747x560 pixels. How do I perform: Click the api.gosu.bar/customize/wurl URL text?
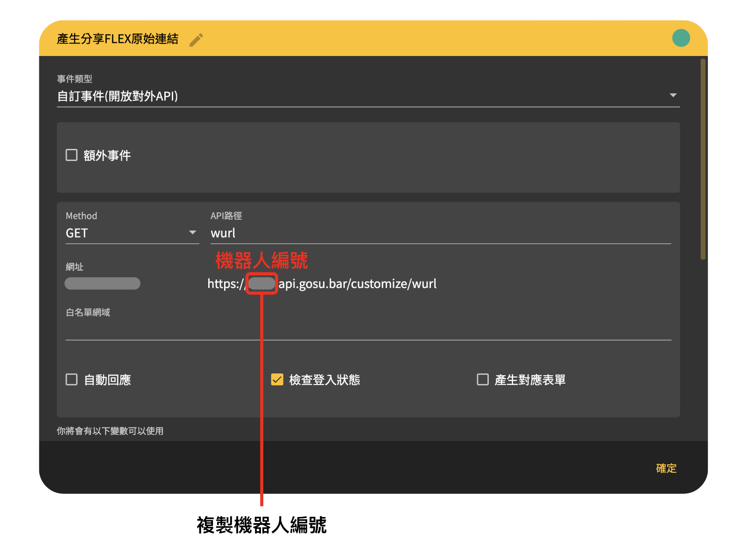pos(358,284)
